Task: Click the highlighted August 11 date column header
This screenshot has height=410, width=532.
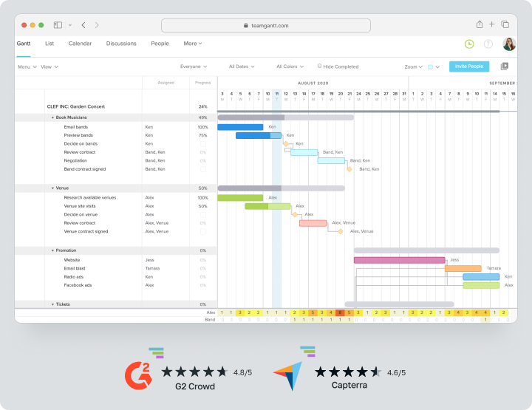Action: click(x=277, y=96)
